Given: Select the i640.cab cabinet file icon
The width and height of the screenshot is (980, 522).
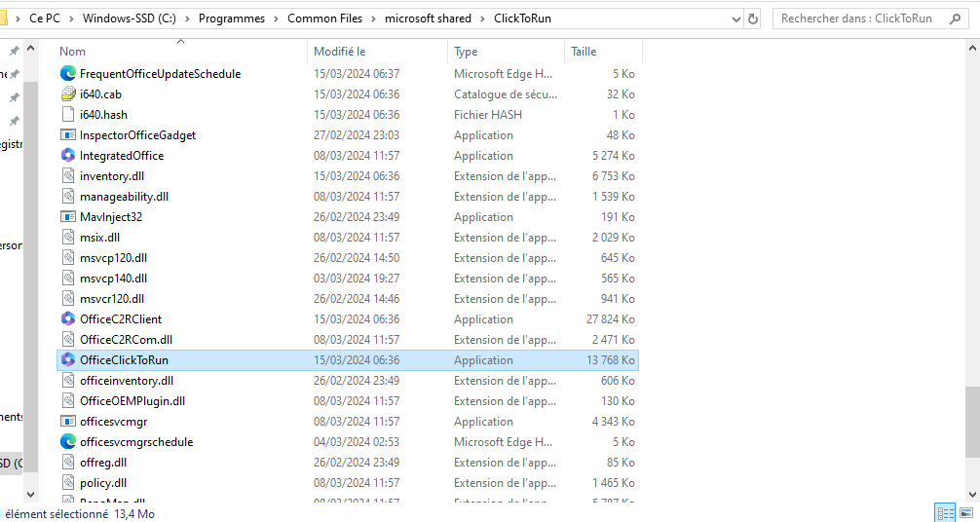Looking at the screenshot, I should coord(68,94).
